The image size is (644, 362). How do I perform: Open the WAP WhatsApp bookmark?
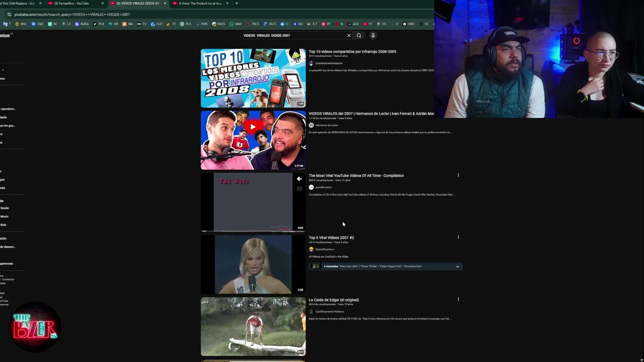pyautogui.click(x=235, y=24)
